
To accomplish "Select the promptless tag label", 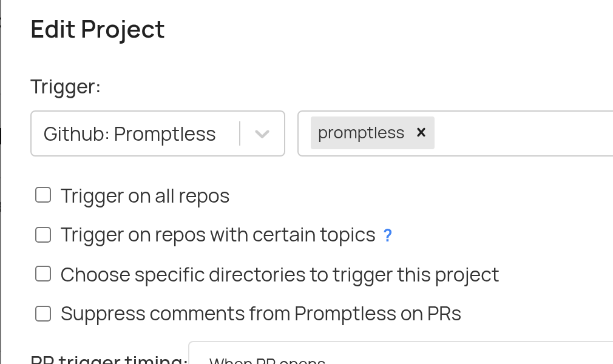I will point(361,132).
